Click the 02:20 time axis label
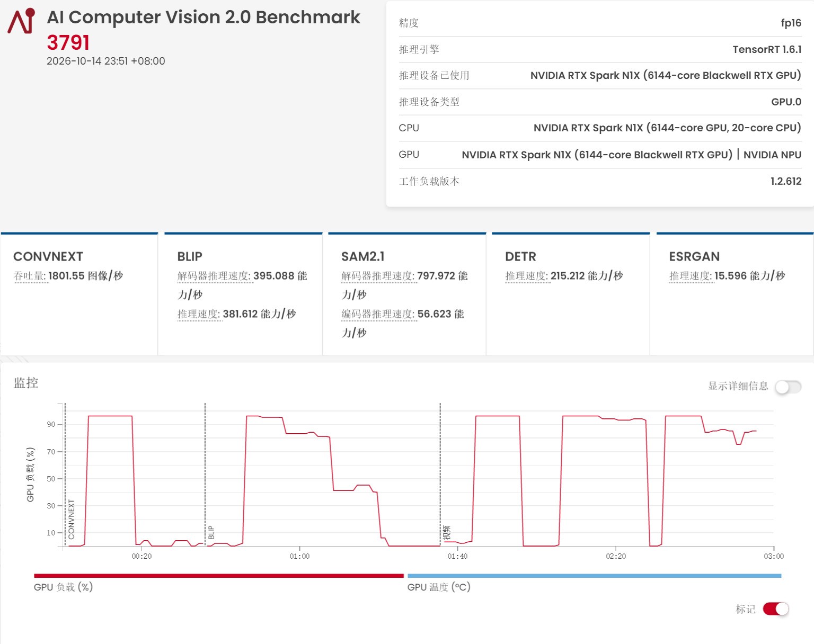This screenshot has width=814, height=644. point(616,556)
